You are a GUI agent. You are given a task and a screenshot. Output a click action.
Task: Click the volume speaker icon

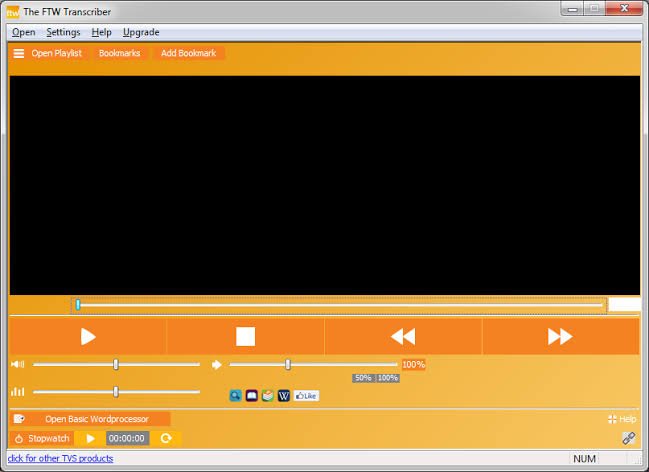pos(17,365)
